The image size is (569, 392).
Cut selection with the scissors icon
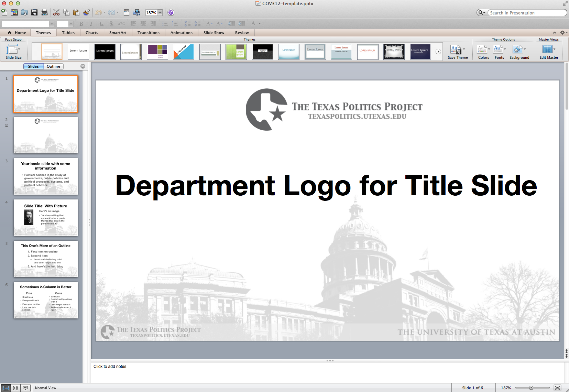pyautogui.click(x=56, y=13)
